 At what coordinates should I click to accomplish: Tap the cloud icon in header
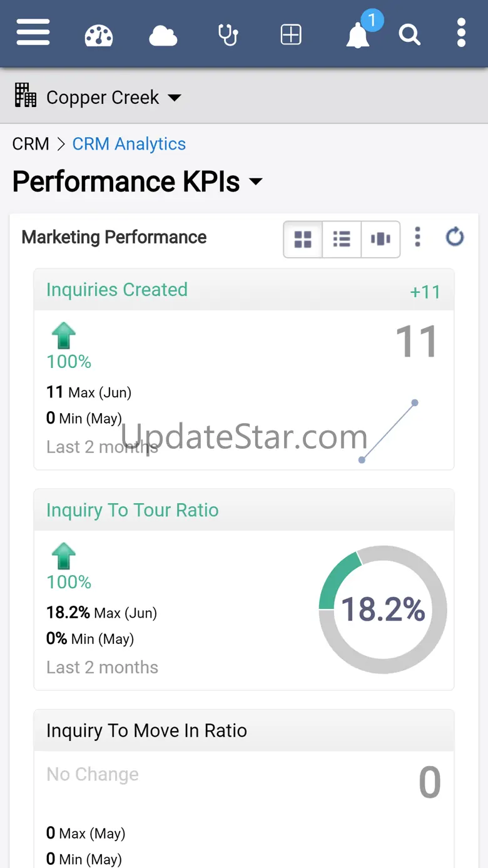(163, 36)
